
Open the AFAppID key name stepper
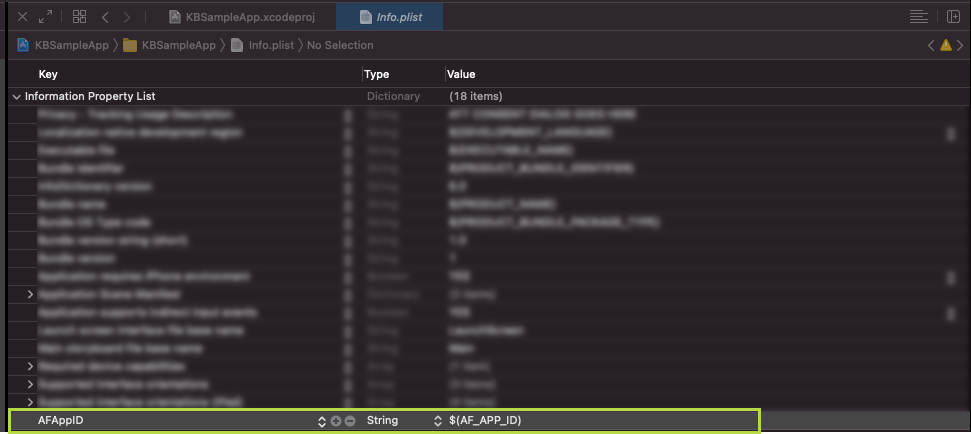(x=322, y=421)
